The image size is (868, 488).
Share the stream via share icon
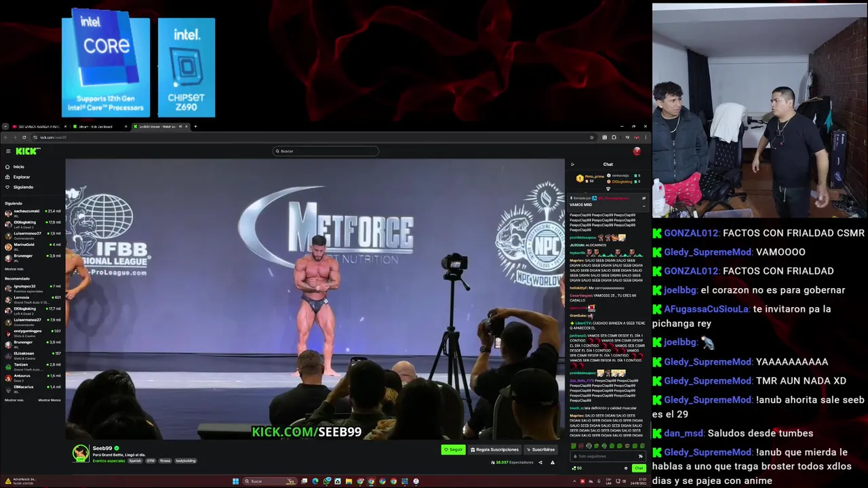tap(540, 462)
